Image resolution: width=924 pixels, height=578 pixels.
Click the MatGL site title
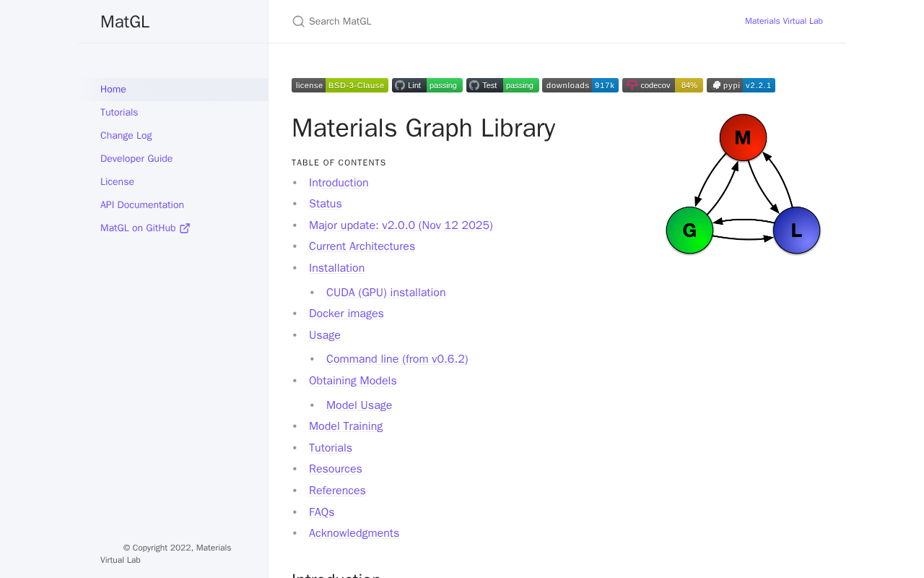(x=125, y=22)
